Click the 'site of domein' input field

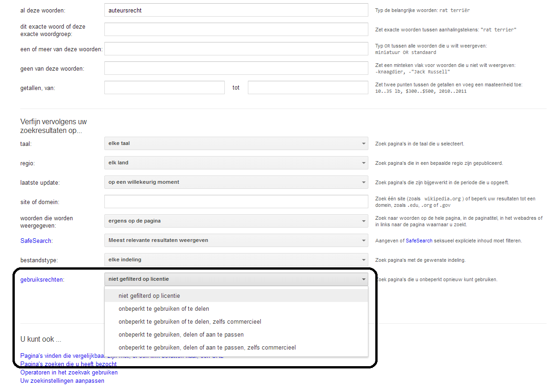(236, 202)
